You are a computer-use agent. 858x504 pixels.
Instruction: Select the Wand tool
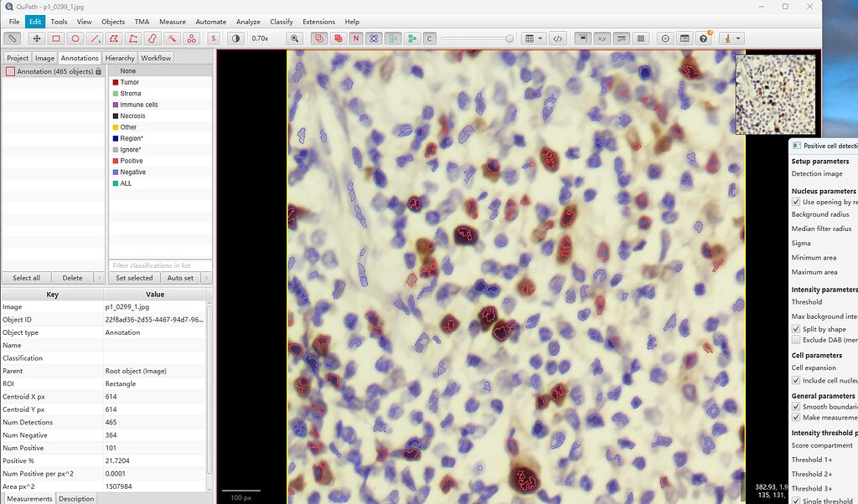pyautogui.click(x=170, y=39)
